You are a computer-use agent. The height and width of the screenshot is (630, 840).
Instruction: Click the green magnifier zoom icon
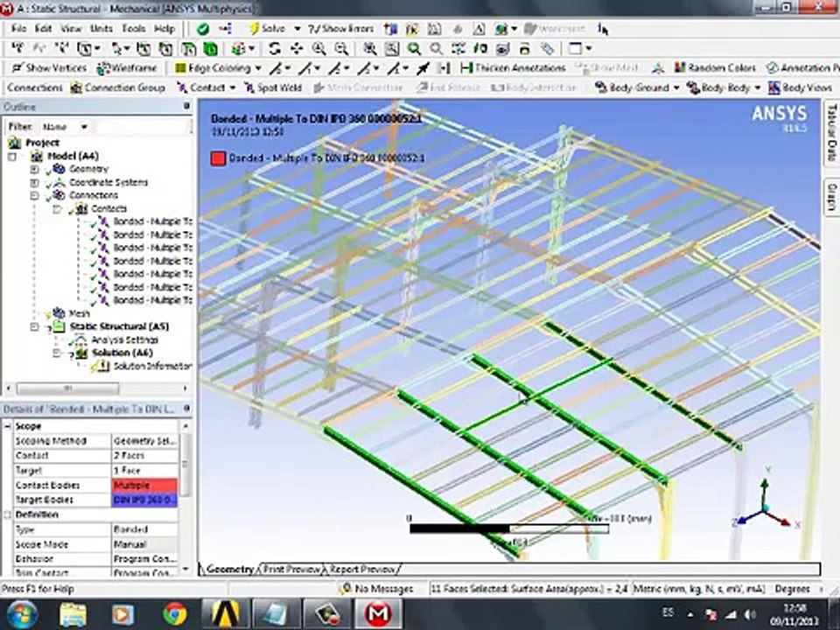click(414, 49)
